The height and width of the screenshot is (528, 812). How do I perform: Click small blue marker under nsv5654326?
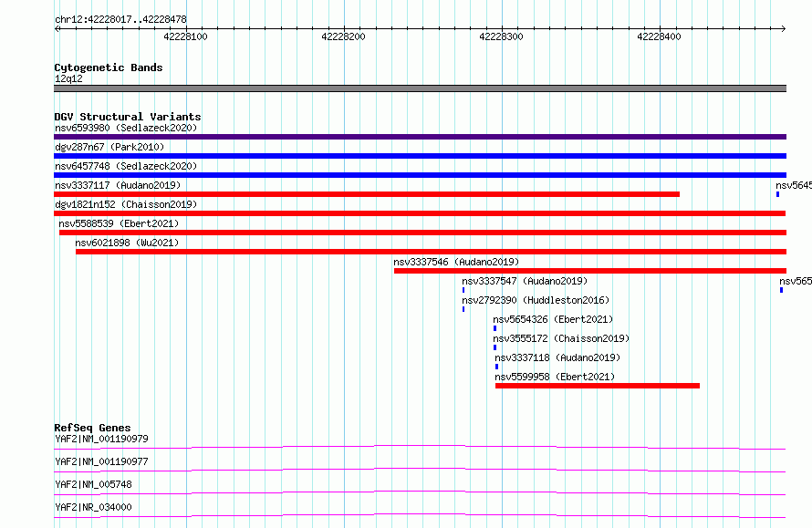(x=495, y=328)
